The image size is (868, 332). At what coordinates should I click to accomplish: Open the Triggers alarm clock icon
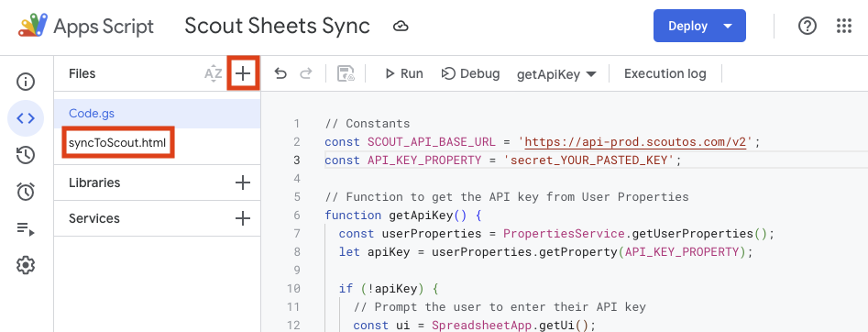(26, 192)
